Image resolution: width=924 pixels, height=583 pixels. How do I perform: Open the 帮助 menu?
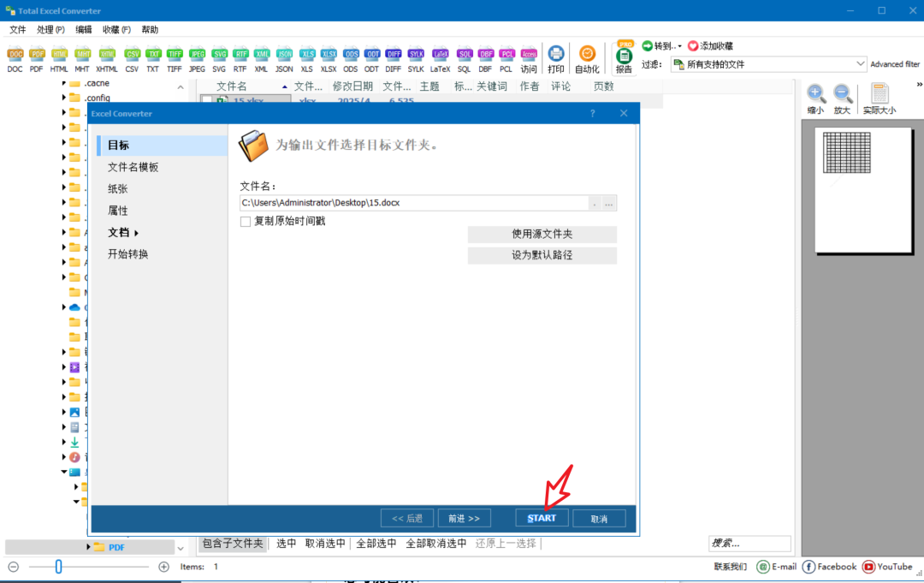pos(150,29)
